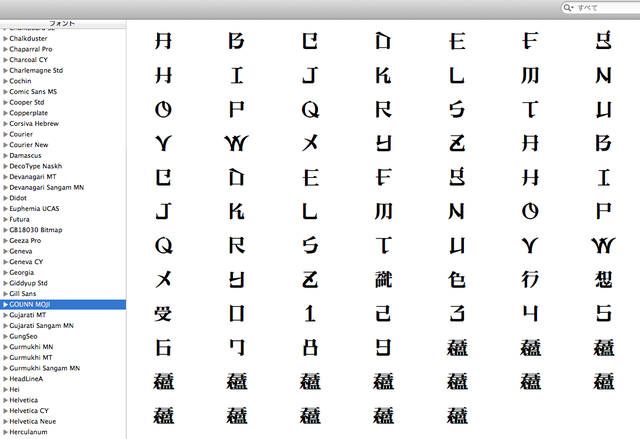
Task: Click the 行 kanji glyph in preview
Action: 530,280
